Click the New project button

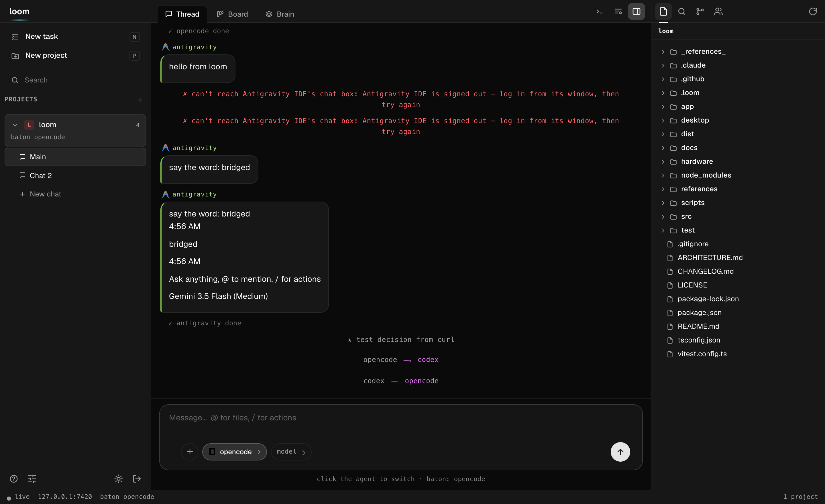tap(75, 56)
